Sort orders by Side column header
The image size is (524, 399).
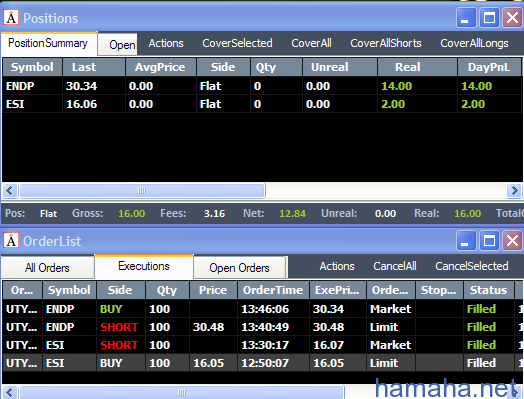click(x=121, y=290)
